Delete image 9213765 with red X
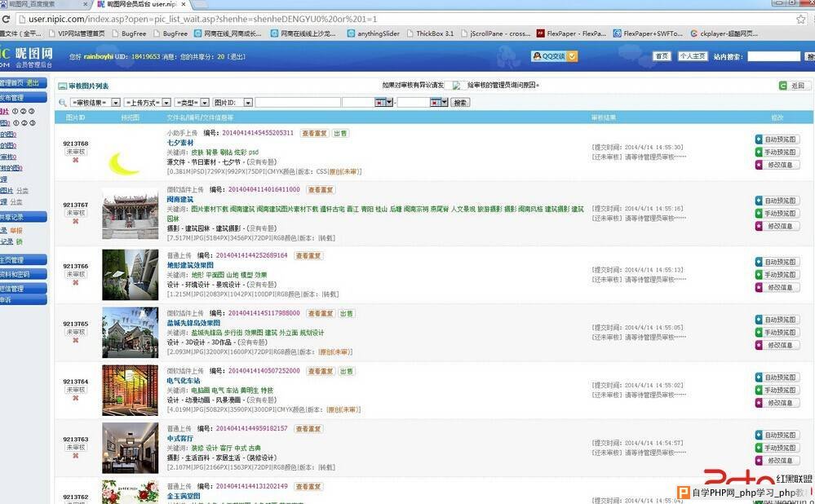This screenshot has height=504, width=815. [x=75, y=340]
